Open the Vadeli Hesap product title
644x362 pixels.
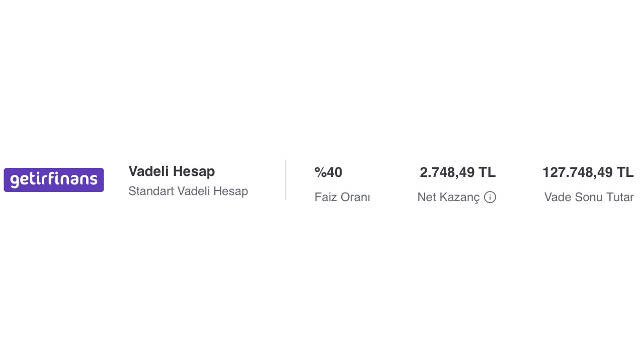tap(172, 171)
